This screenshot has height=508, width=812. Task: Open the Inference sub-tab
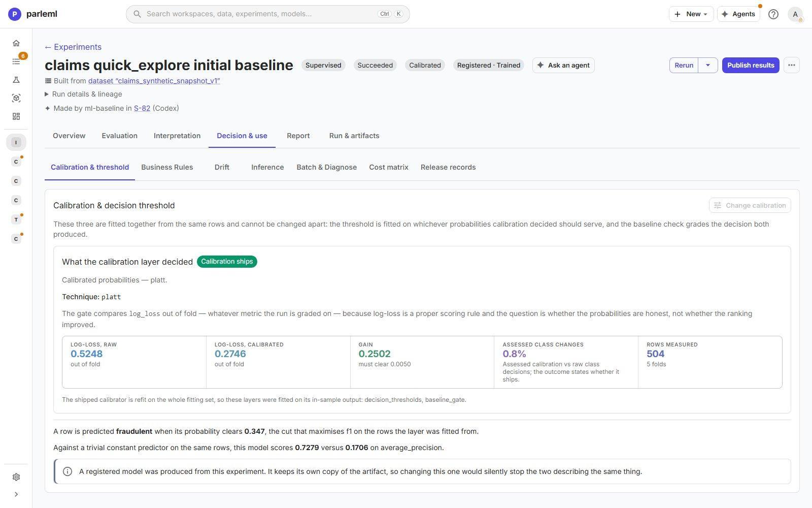(267, 167)
